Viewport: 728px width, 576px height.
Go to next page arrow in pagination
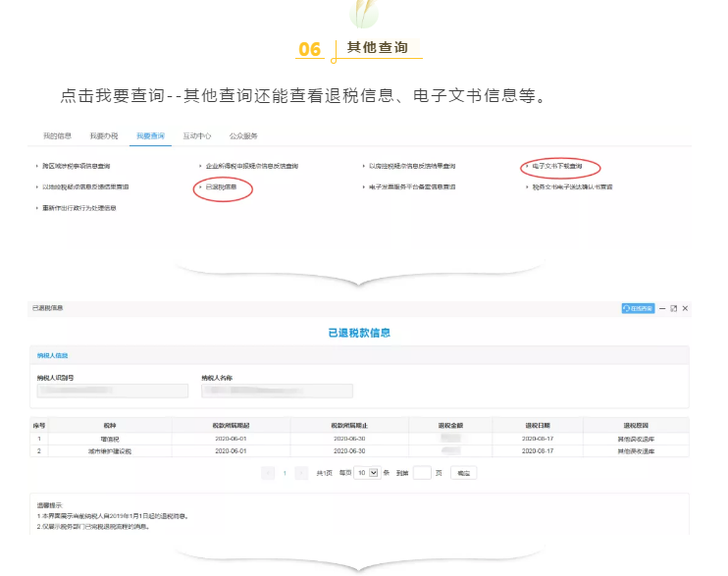pyautogui.click(x=301, y=473)
